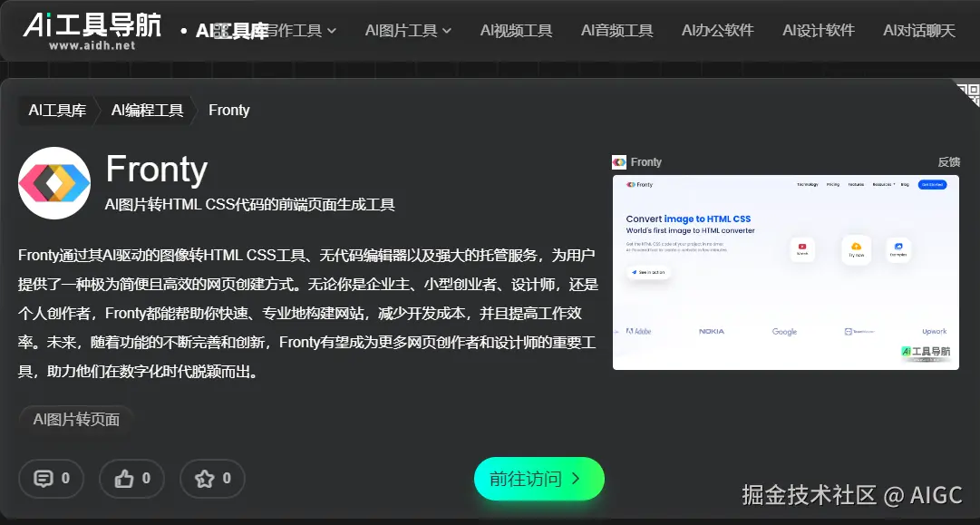Select the Fronty breadcrumb item

pos(228,111)
